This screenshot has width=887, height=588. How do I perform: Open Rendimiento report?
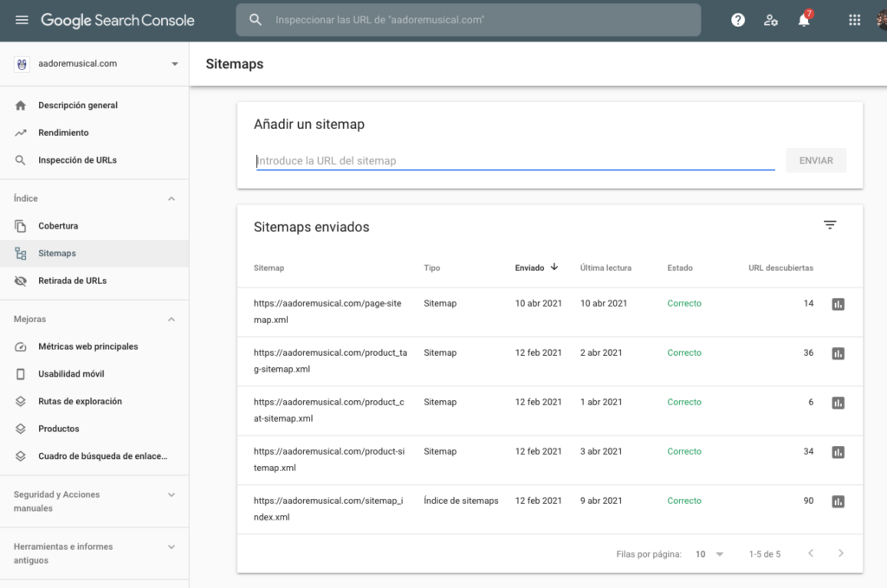pyautogui.click(x=63, y=132)
